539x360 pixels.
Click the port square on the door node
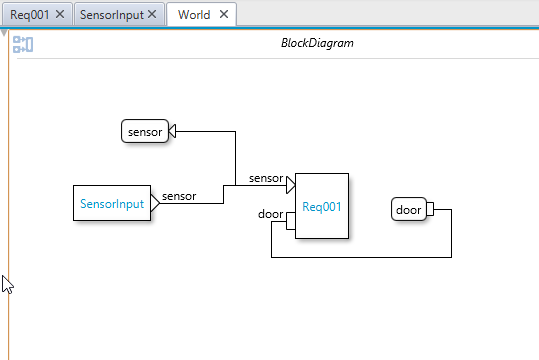coord(430,209)
